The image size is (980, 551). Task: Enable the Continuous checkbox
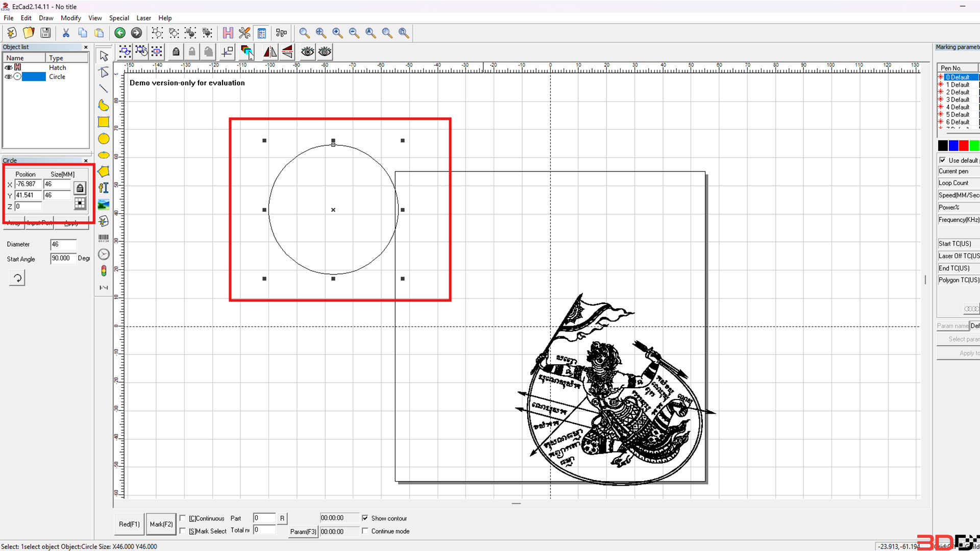point(183,518)
